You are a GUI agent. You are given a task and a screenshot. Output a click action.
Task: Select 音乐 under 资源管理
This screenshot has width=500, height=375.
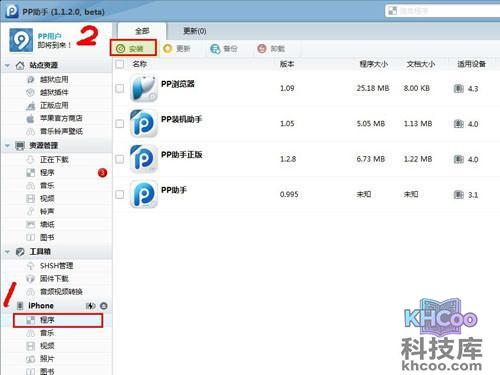tap(47, 186)
